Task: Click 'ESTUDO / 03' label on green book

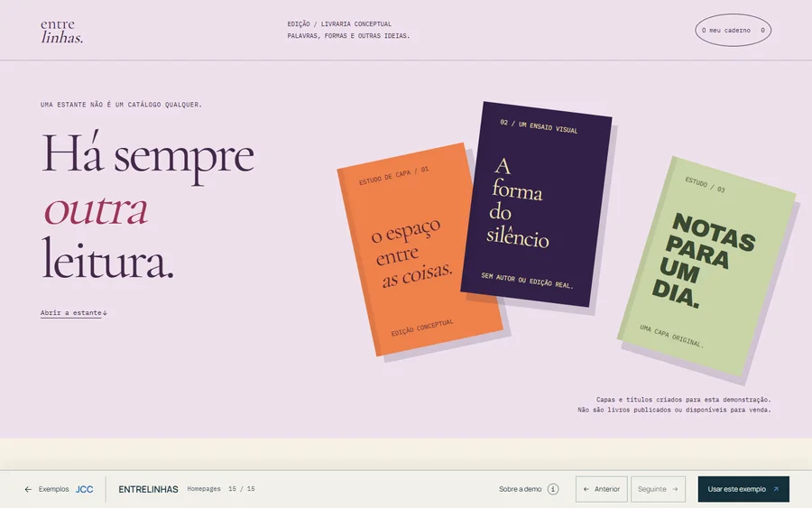Action: (x=705, y=184)
